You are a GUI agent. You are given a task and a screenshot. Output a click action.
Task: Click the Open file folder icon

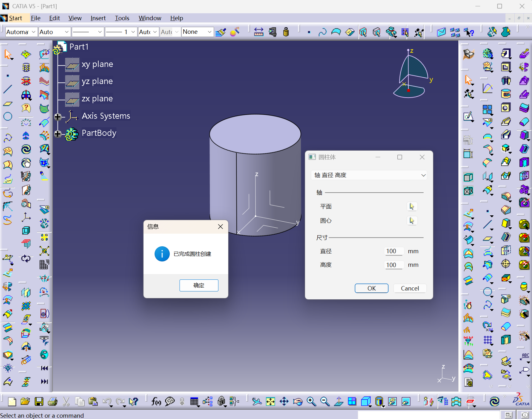25,401
